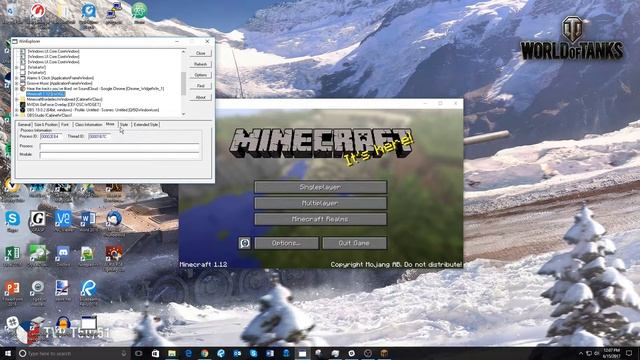Open Skype from the taskbar
640x360 pixels.
[x=253, y=353]
